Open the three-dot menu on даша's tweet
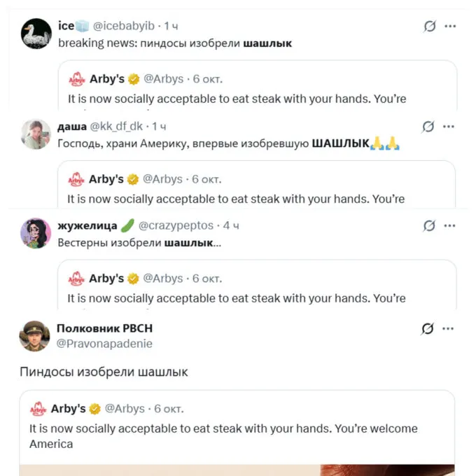 (450, 127)
